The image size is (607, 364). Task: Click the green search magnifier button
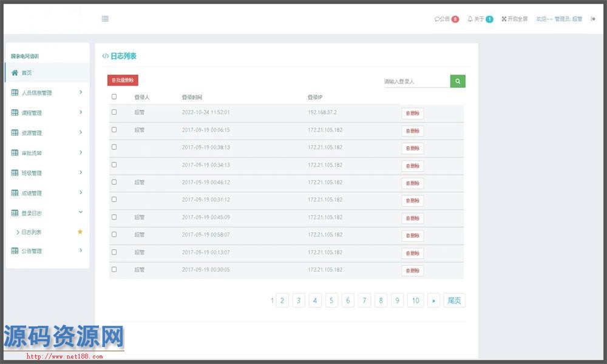click(x=458, y=81)
